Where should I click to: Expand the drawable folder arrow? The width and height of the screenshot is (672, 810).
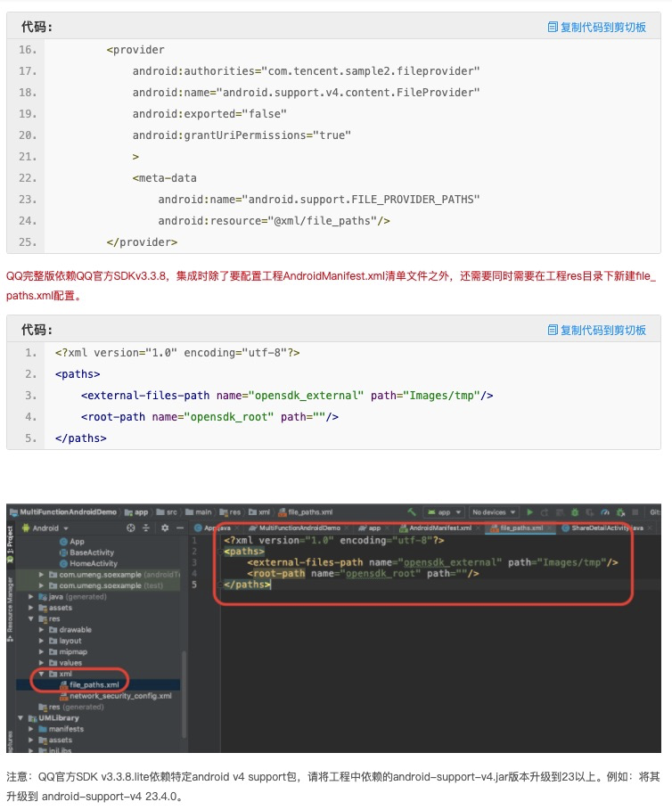[x=41, y=630]
